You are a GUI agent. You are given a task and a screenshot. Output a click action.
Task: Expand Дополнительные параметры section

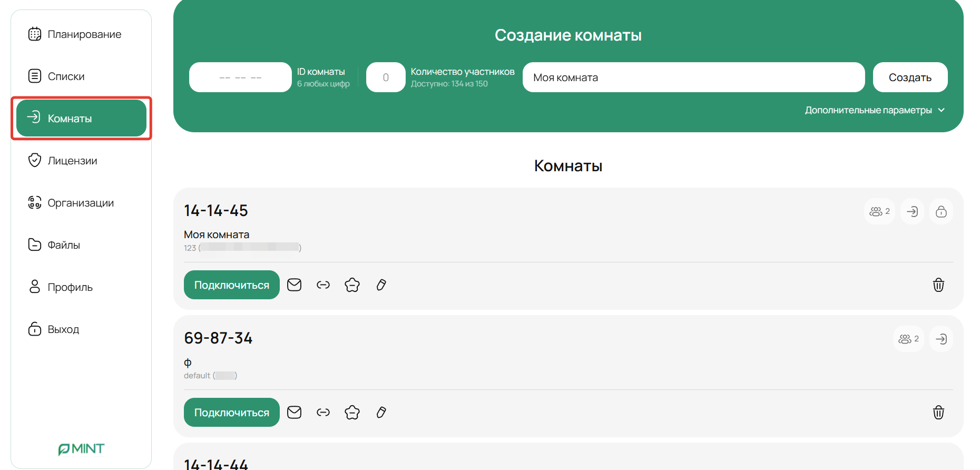[x=874, y=110]
